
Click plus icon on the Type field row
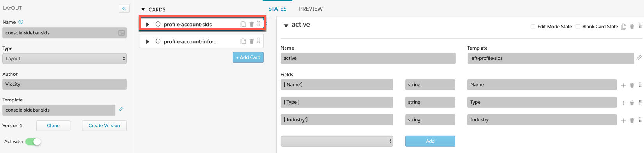pos(623,103)
